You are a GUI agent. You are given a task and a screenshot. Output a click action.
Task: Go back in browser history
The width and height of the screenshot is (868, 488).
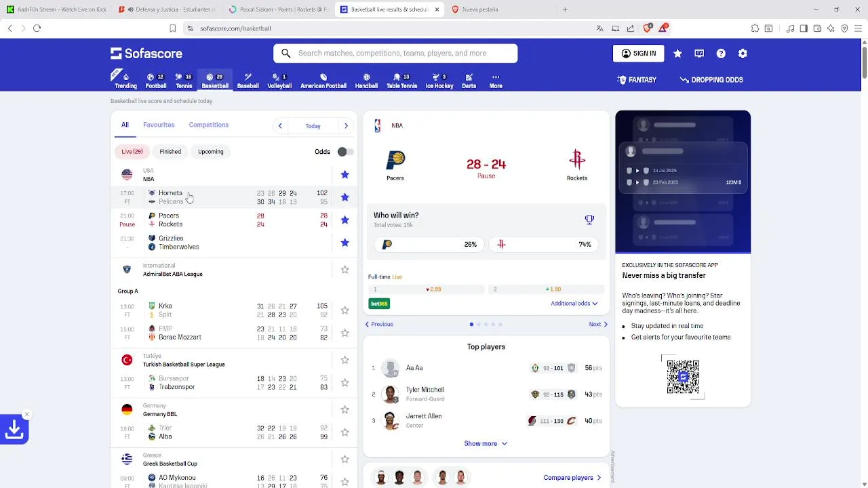tap(9, 28)
